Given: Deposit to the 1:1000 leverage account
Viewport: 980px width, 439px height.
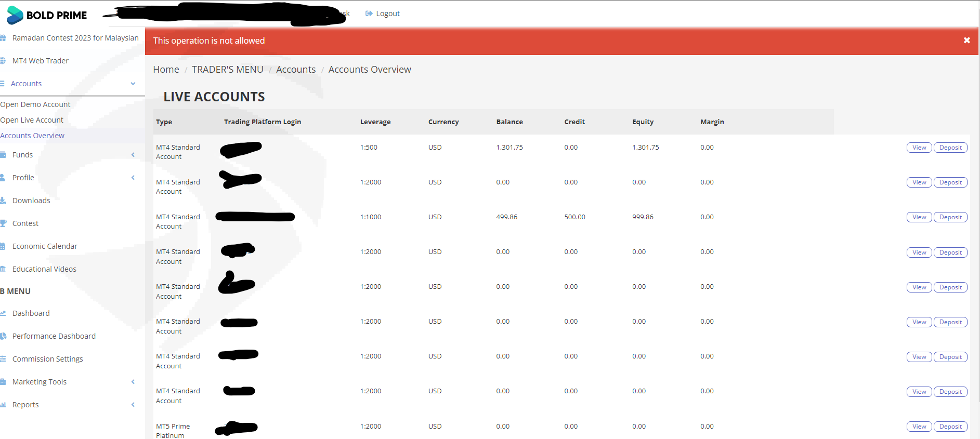Looking at the screenshot, I should (x=950, y=217).
